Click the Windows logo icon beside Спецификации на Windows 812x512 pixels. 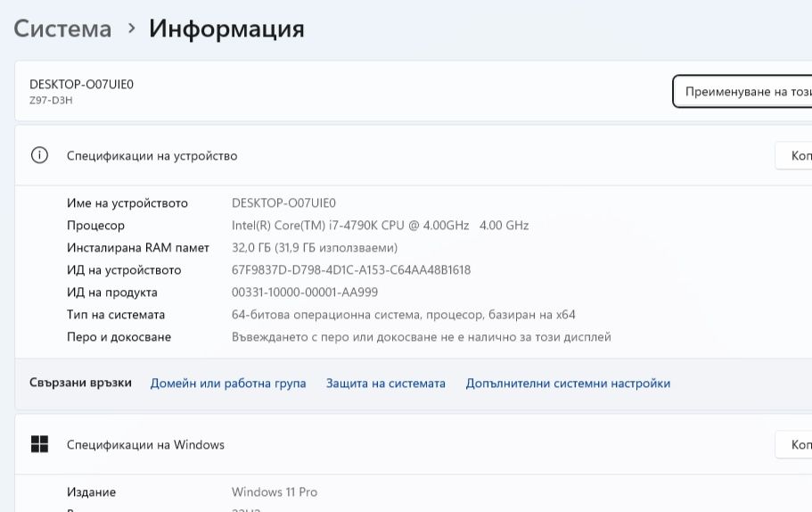(x=39, y=444)
